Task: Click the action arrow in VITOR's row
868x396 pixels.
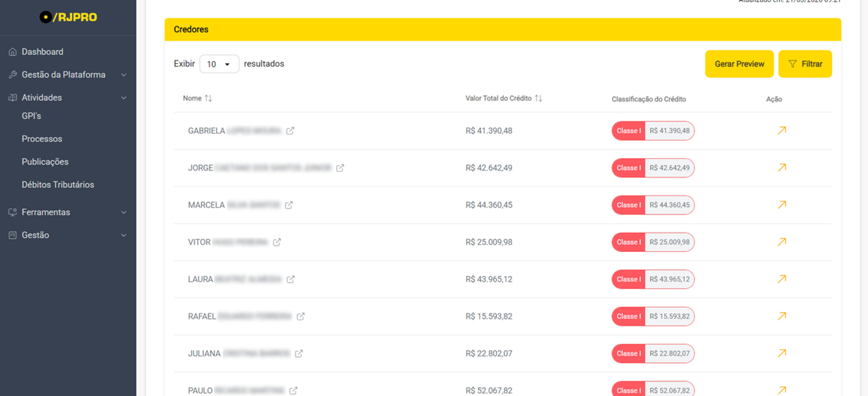Action: (782, 242)
